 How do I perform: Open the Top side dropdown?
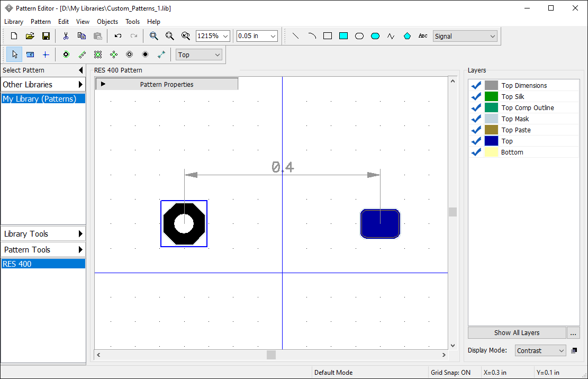coord(199,55)
